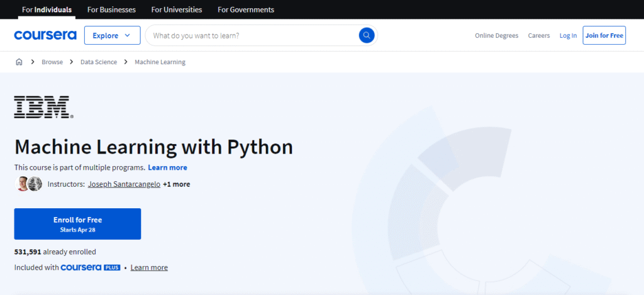The image size is (644, 295).
Task: Open the Machine Learning breadcrumb
Action: [x=160, y=62]
